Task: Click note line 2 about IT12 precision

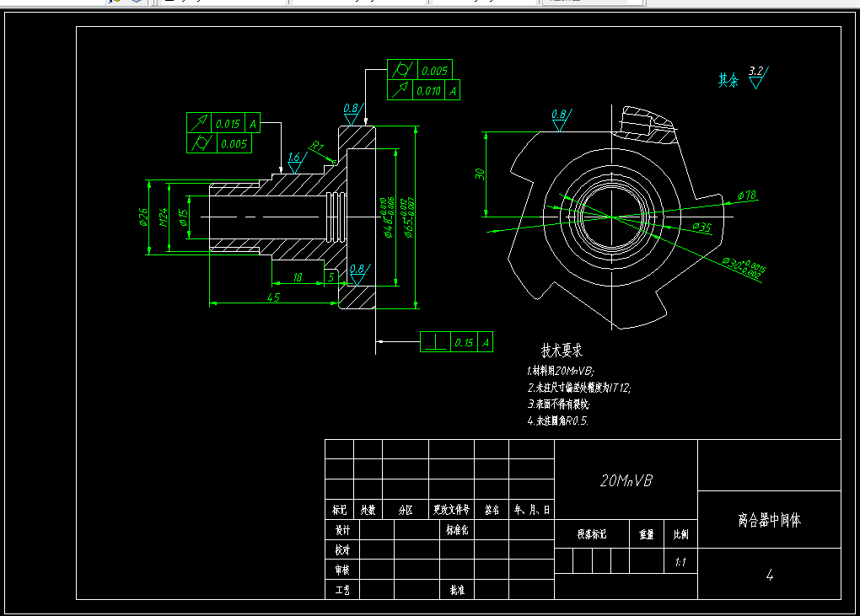Action: click(x=578, y=388)
